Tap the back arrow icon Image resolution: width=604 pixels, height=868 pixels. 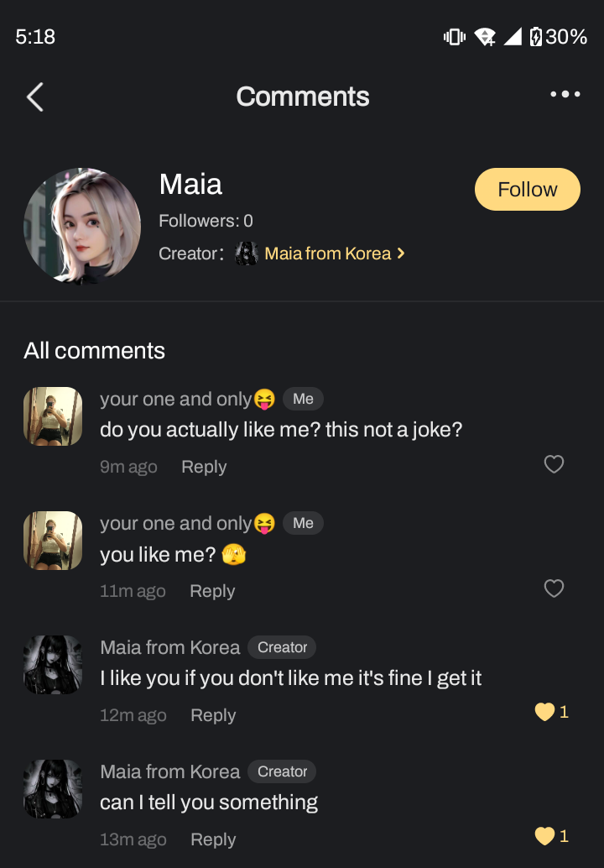pos(35,97)
